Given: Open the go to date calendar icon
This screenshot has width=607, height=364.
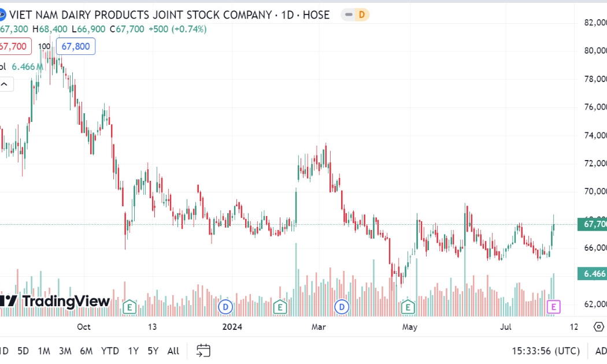Looking at the screenshot, I should 203,351.
